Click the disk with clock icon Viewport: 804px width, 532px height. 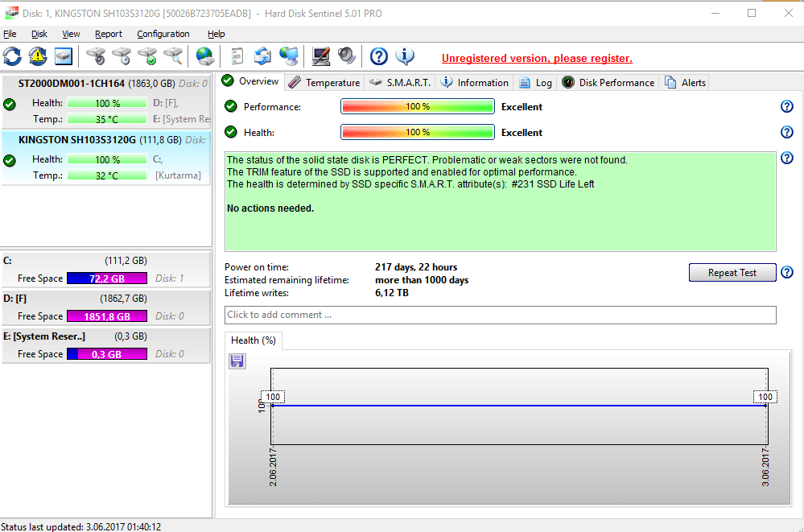(x=122, y=56)
